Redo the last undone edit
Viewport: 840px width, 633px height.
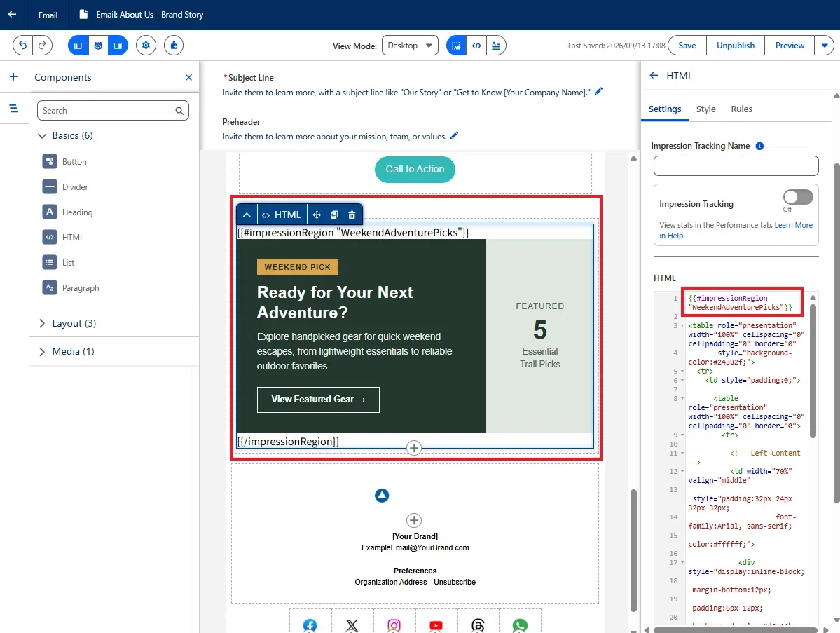coord(42,46)
